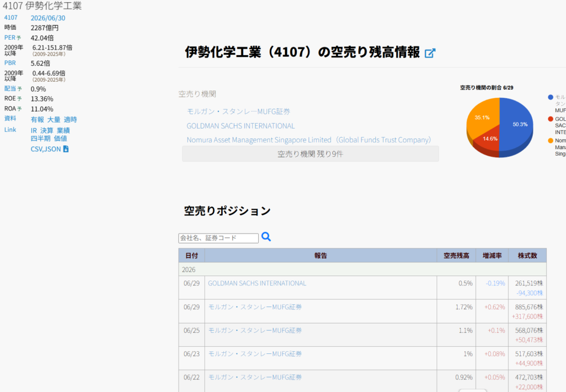Open the 大量 document link
This screenshot has height=392, width=566.
pos(54,119)
